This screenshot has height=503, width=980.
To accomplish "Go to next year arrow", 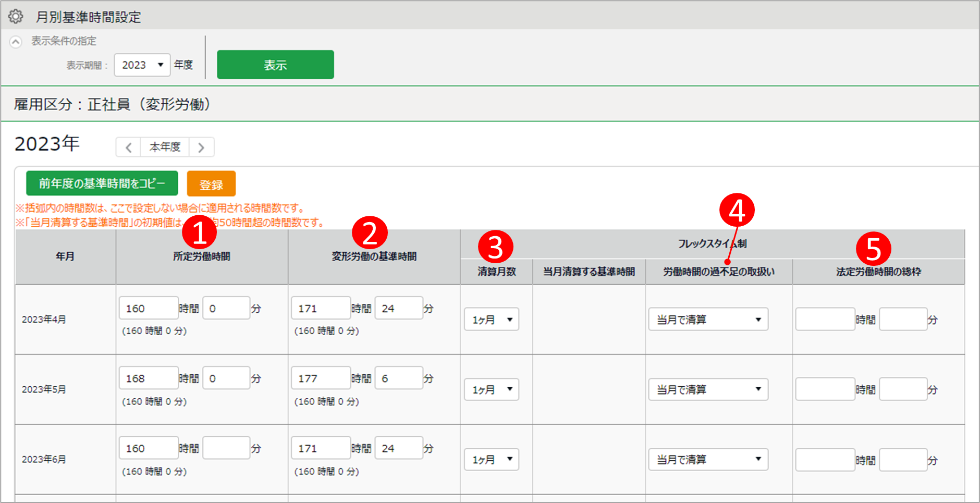I will [x=201, y=148].
